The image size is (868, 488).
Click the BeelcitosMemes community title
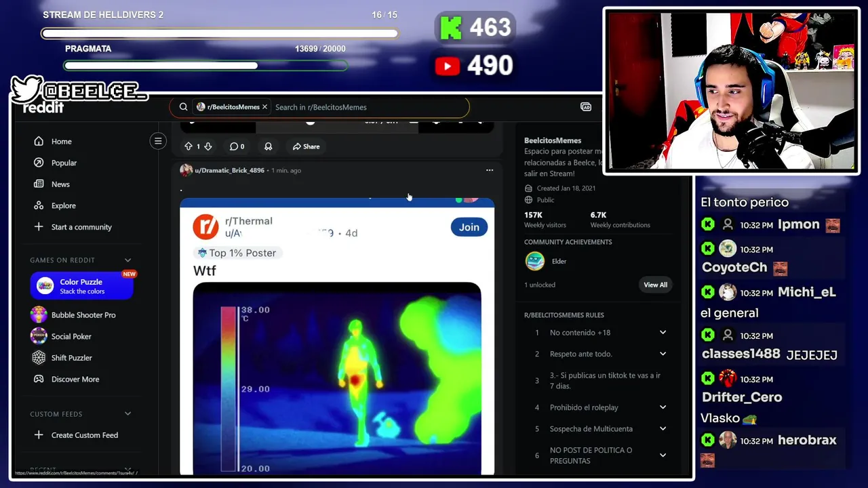(x=553, y=140)
